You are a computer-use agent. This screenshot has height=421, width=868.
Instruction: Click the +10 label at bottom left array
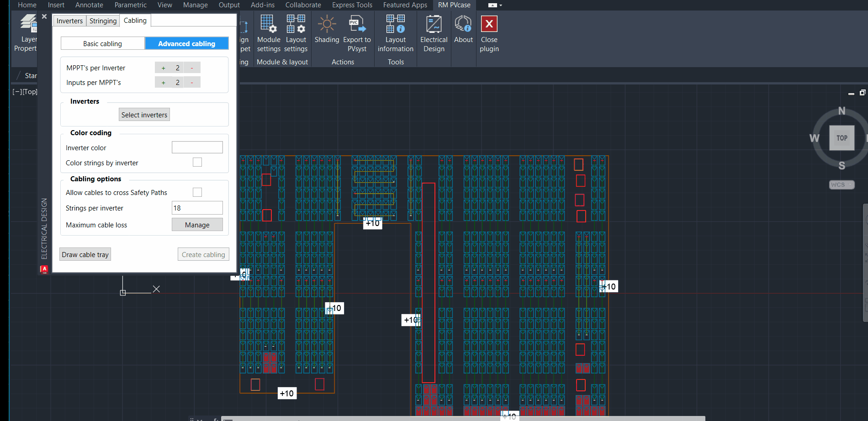coord(287,393)
